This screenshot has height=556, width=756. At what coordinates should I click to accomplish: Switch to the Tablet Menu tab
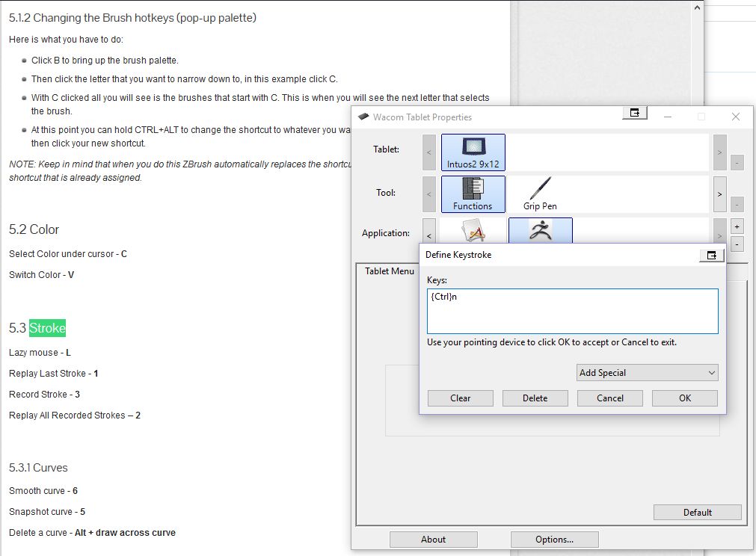click(389, 271)
